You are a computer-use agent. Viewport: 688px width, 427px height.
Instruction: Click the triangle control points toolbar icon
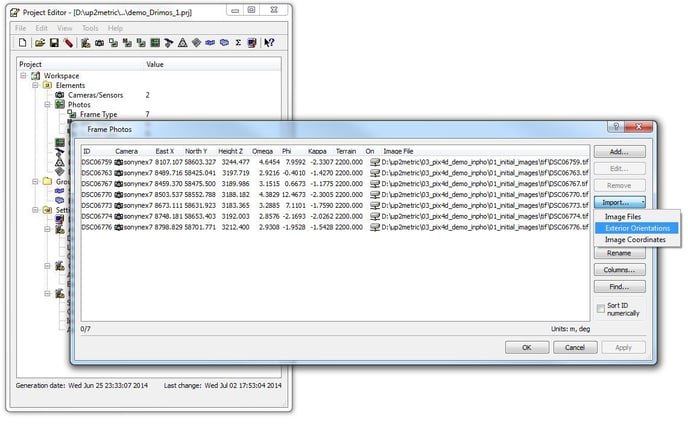pos(182,44)
